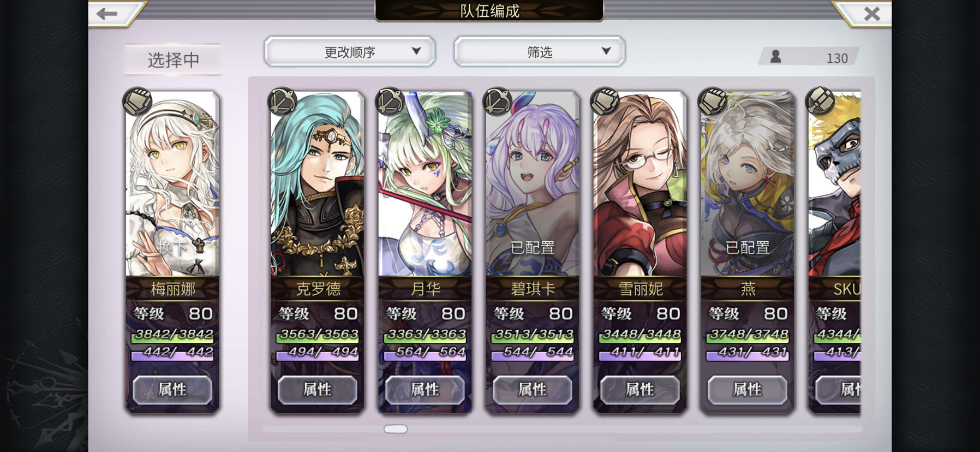Image resolution: width=980 pixels, height=452 pixels.
Task: Open 属性 for 雪丽妮
Action: (x=640, y=390)
